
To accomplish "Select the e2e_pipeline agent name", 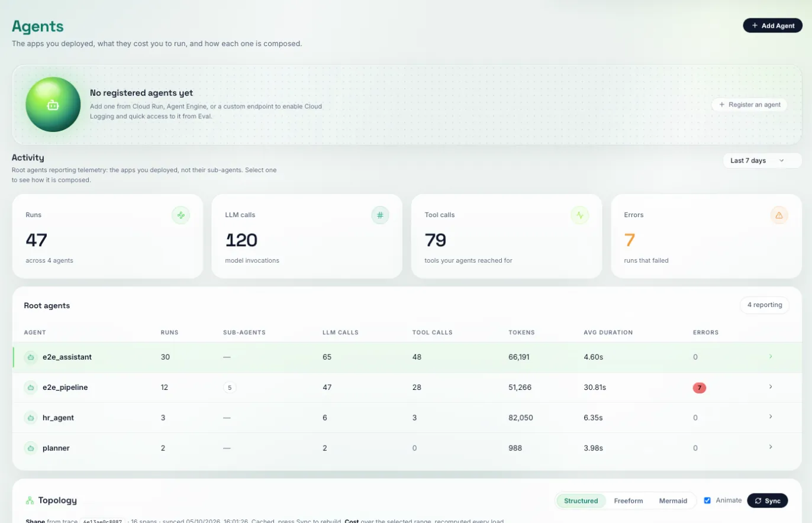I will point(65,388).
